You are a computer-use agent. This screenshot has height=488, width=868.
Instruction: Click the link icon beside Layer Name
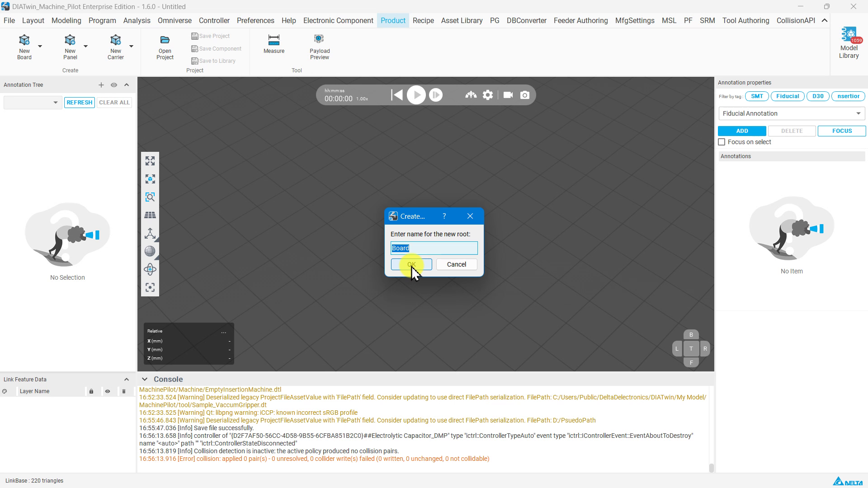[x=5, y=391]
